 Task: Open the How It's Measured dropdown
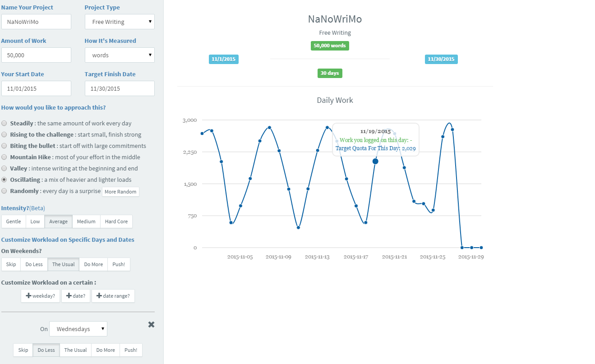pos(120,55)
